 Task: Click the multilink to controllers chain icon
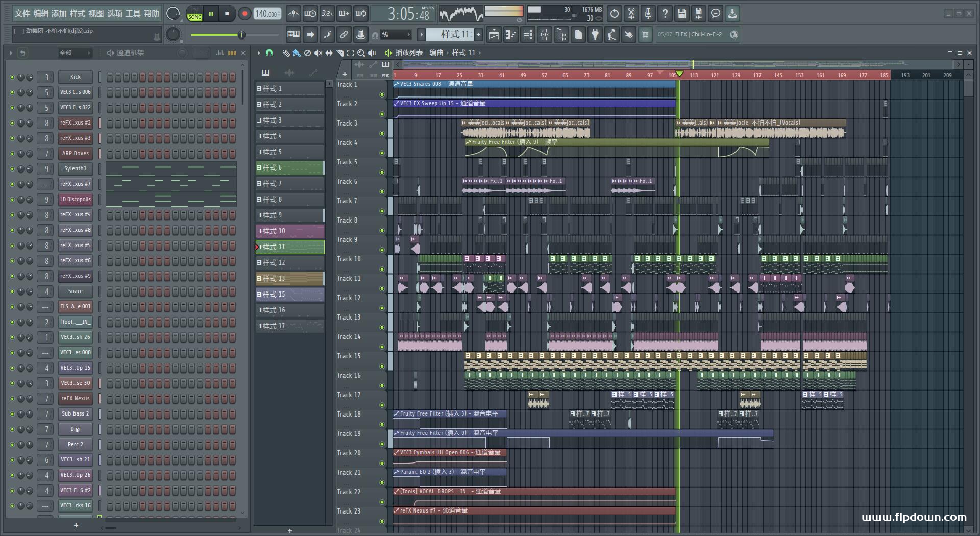(x=344, y=35)
